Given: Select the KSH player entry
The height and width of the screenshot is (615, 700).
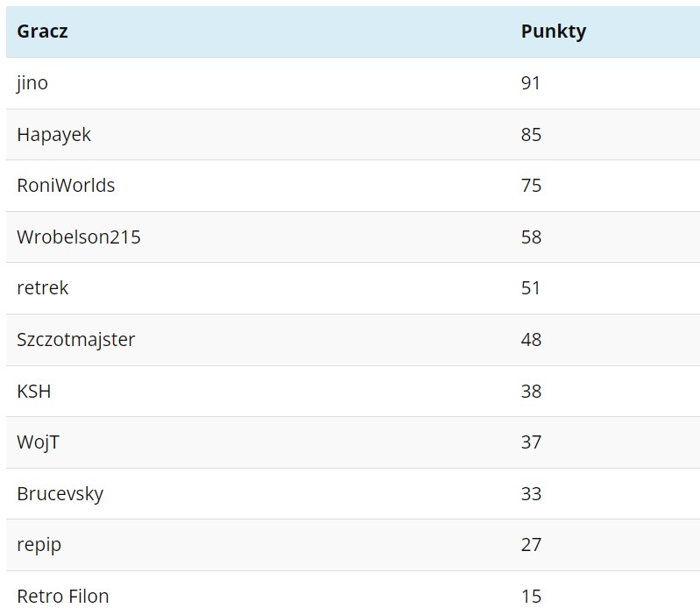Looking at the screenshot, I should pyautogui.click(x=34, y=392).
